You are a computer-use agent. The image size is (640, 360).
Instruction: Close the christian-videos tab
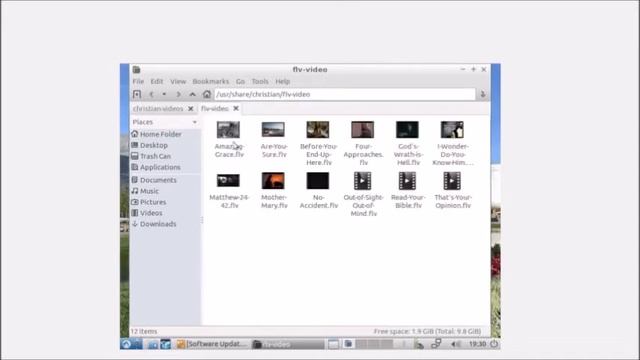point(191,109)
